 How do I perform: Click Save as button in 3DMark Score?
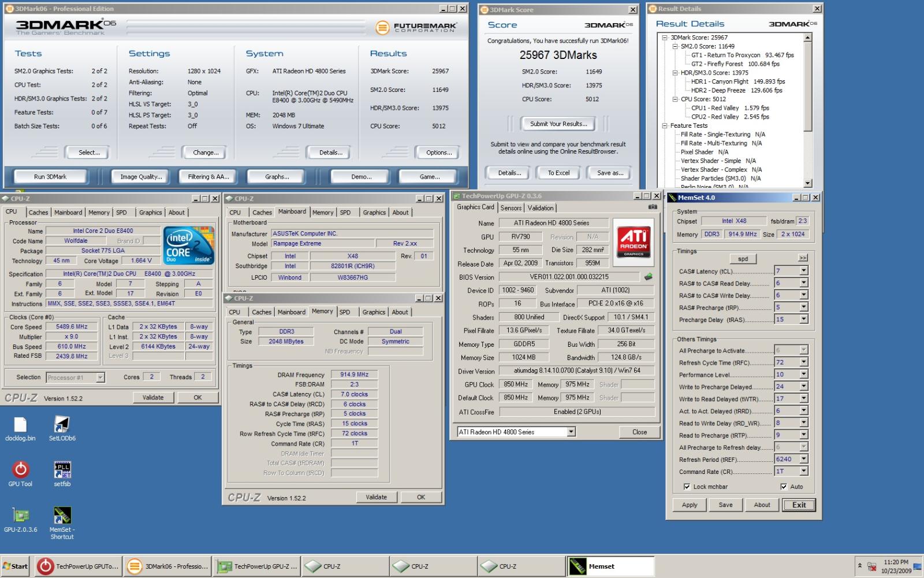(x=610, y=173)
